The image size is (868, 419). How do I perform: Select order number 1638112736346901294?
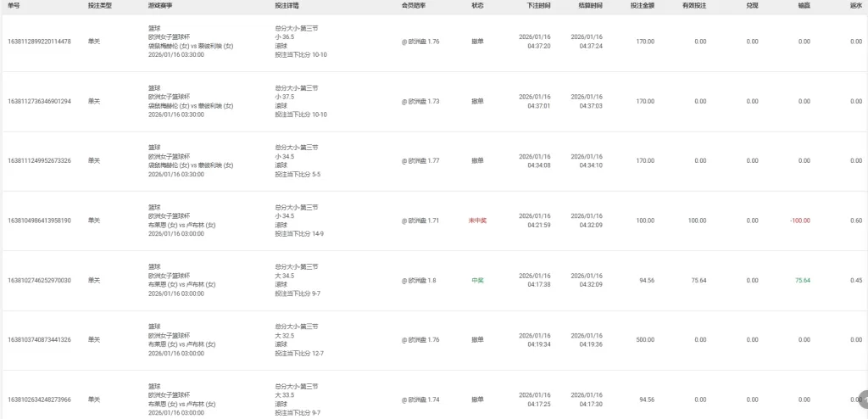(x=39, y=101)
